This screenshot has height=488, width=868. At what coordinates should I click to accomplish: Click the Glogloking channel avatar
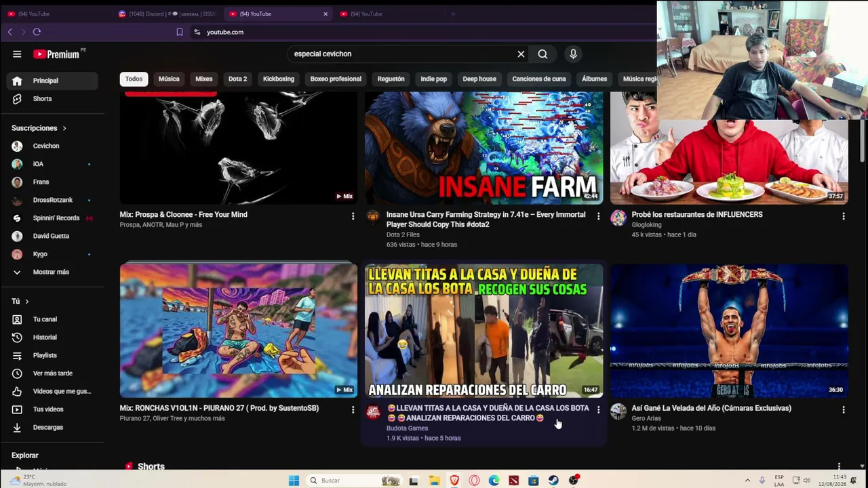pos(618,217)
